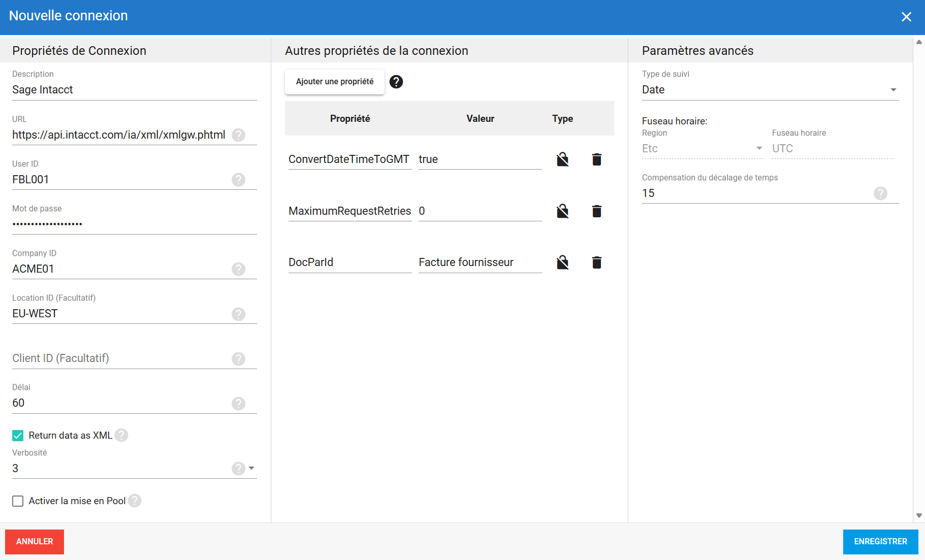Open the Region dropdown showing Etc
This screenshot has height=560, width=925.
point(703,149)
